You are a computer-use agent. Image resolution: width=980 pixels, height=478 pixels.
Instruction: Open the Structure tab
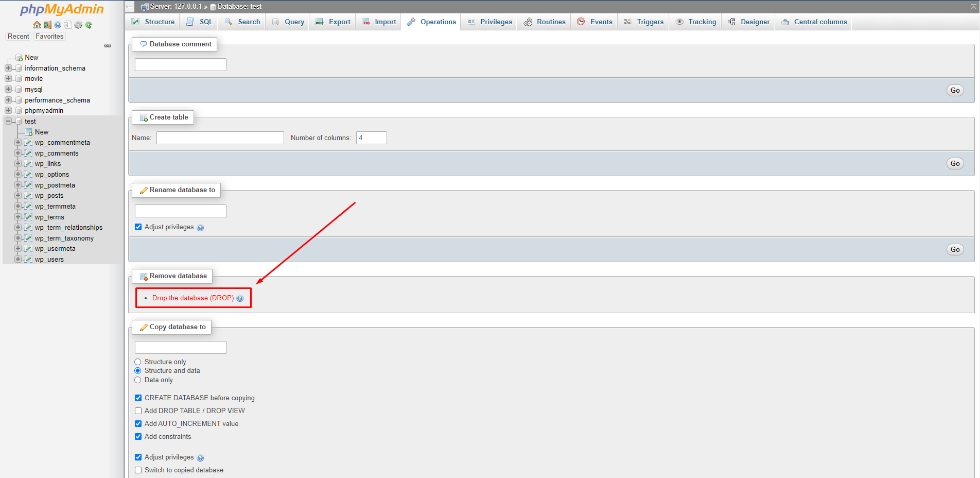click(x=153, y=22)
